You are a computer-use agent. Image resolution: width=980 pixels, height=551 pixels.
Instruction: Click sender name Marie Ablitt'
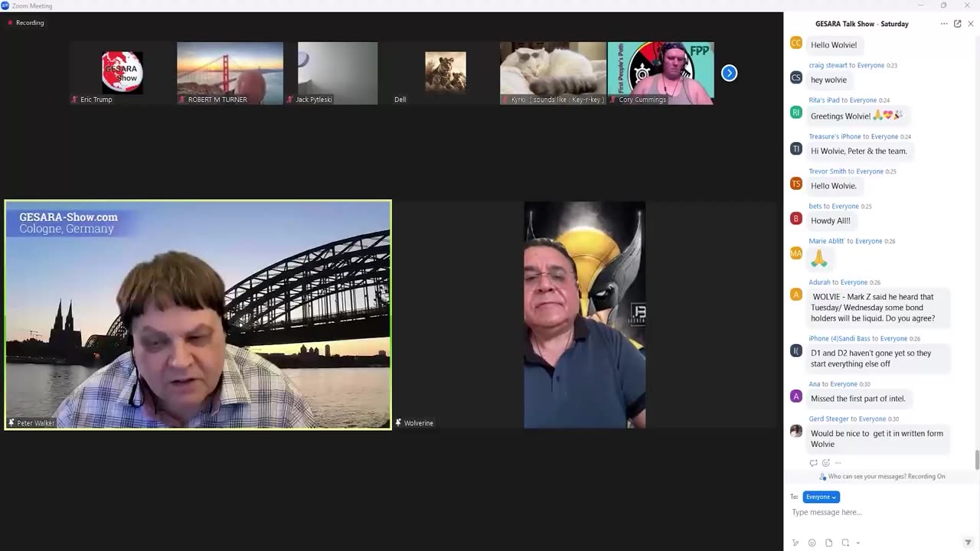tap(827, 241)
